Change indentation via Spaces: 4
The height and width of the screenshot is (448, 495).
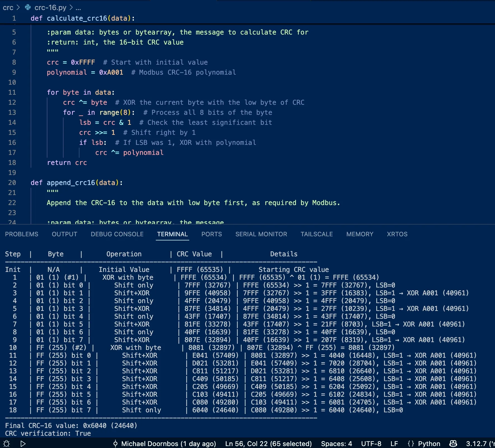click(336, 444)
